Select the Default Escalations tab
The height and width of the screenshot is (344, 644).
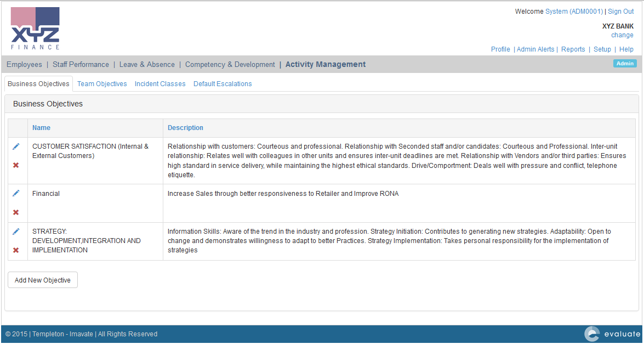pyautogui.click(x=223, y=84)
